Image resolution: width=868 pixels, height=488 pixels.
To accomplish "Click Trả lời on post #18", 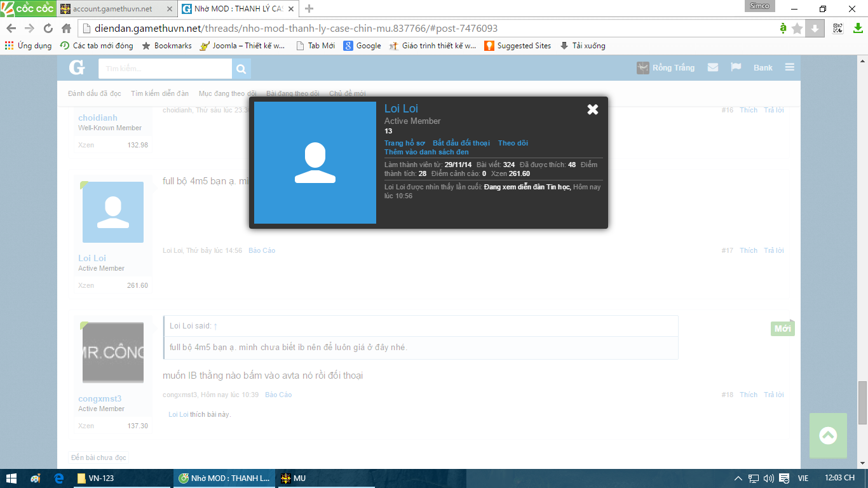I will tap(773, 395).
